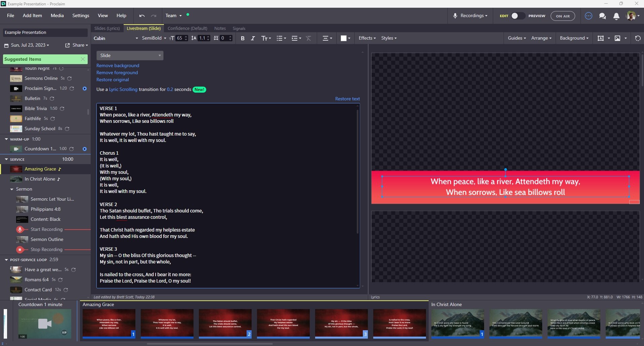Viewport: 644px width, 346px height.
Task: Clear text formatting with the strikethrough-X icon
Action: 308,38
